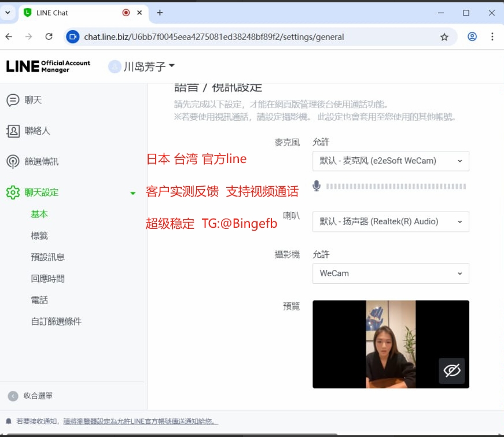Click the 聊天設定 gear icon

click(13, 192)
